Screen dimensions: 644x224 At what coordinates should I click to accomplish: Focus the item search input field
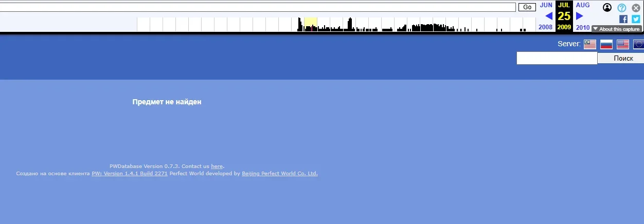[x=557, y=59]
